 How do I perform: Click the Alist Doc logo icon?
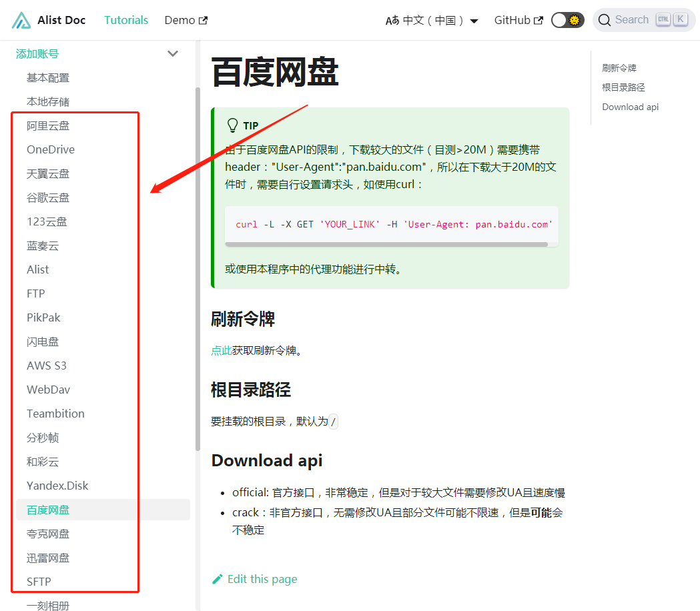pos(21,20)
